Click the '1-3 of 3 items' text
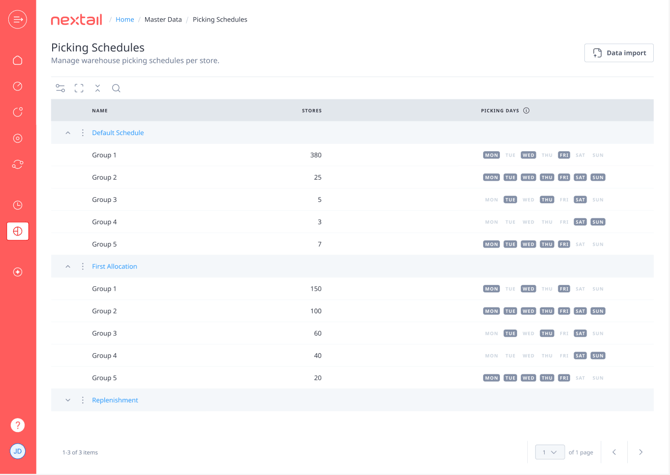 click(x=80, y=452)
